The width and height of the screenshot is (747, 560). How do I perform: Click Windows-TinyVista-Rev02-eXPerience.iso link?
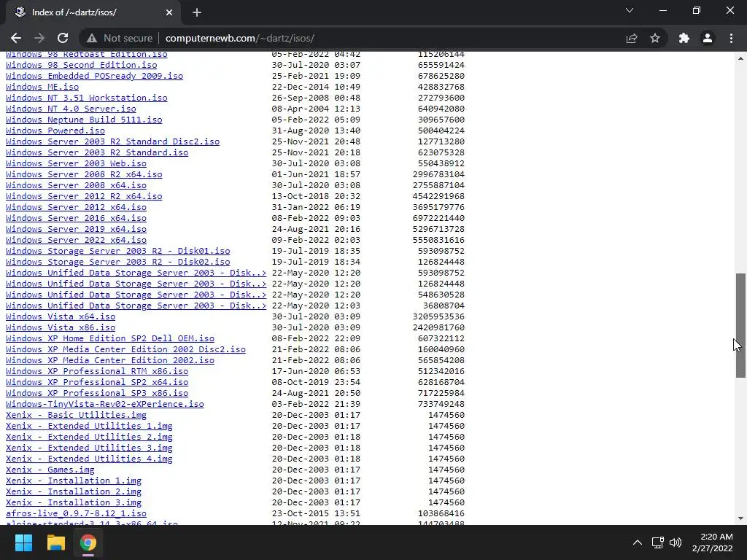click(105, 404)
